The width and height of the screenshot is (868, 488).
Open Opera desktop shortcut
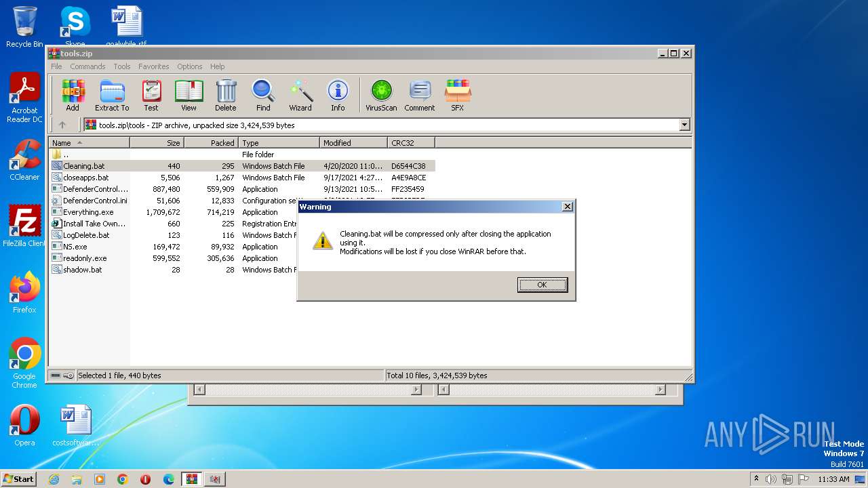24,426
